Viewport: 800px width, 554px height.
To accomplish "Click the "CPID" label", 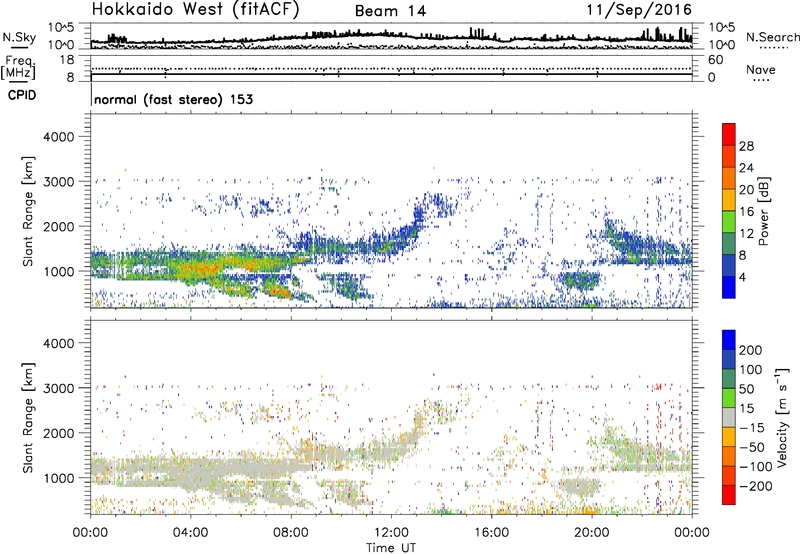I will [x=22, y=95].
